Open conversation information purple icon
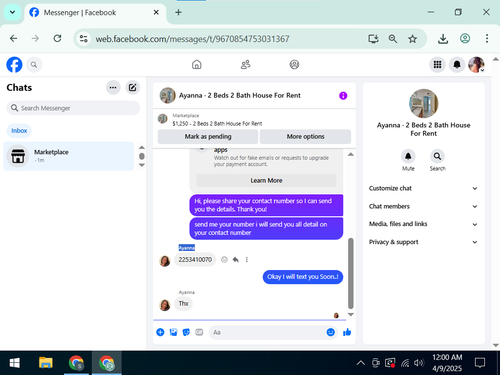The height and width of the screenshot is (375, 500). (x=343, y=96)
